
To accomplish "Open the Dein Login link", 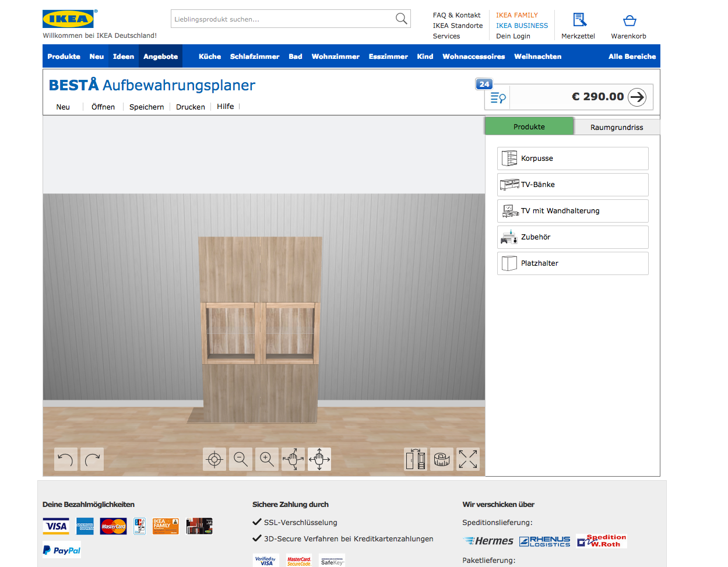I will [513, 36].
